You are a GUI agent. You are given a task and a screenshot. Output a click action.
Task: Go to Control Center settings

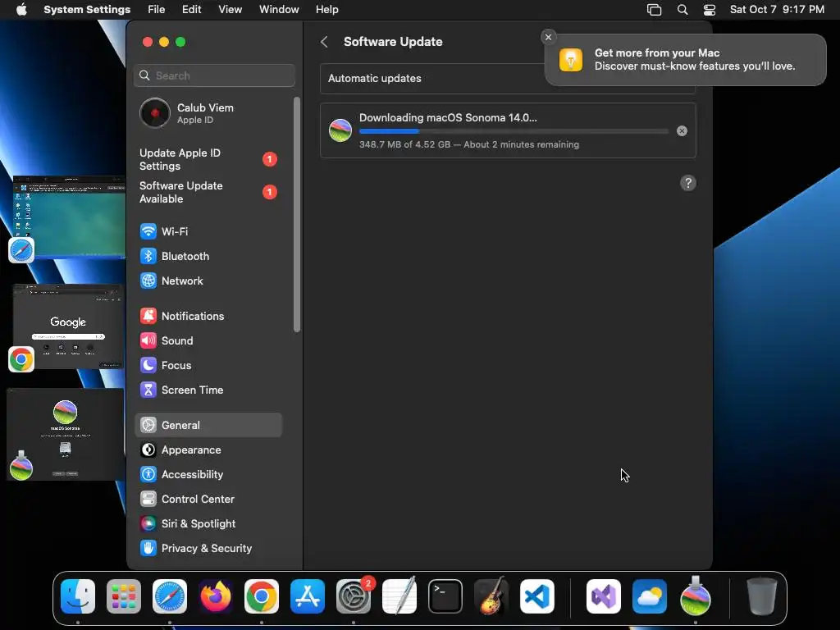[x=208, y=500]
